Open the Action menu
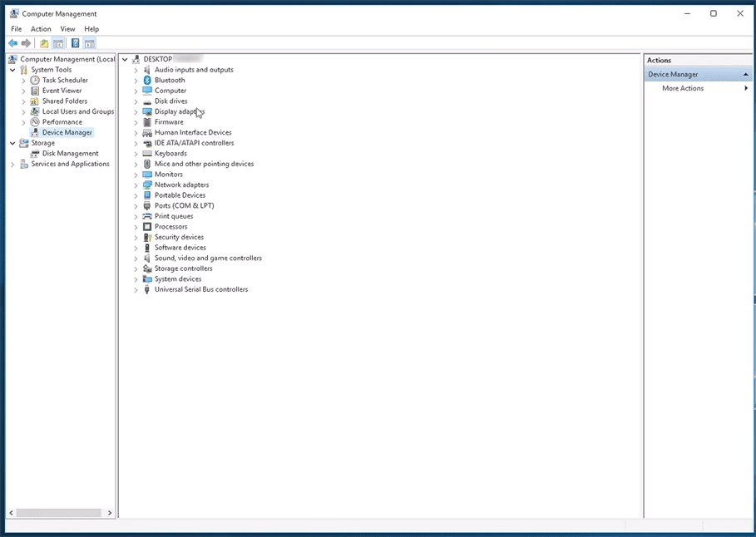 [x=41, y=29]
